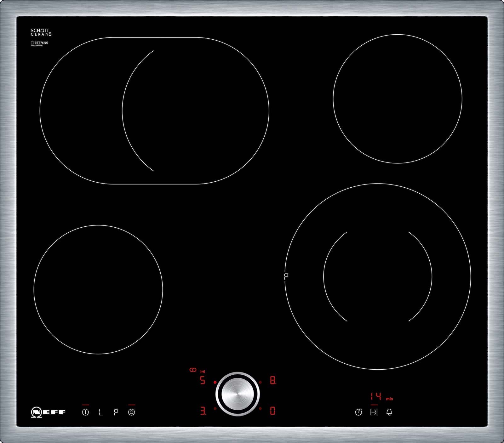The width and height of the screenshot is (504, 443).
Task: Select the top-left zone showing heat level 5
Action: [203, 380]
